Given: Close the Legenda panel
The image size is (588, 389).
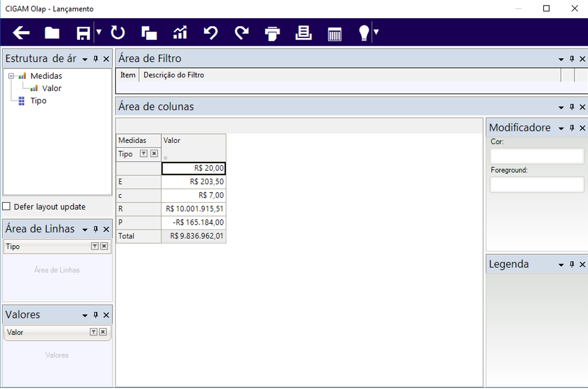Looking at the screenshot, I should click(582, 264).
